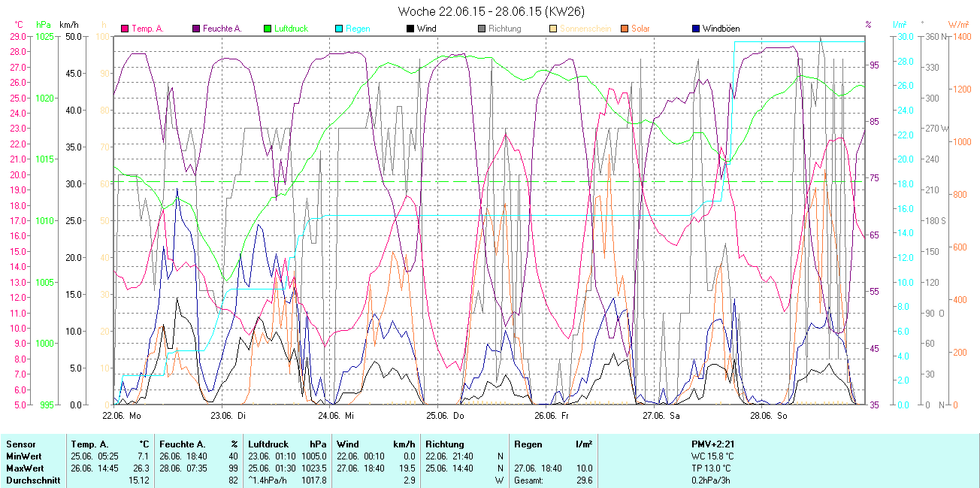Click the '22.06. Mo' date on the x-axis

point(122,415)
